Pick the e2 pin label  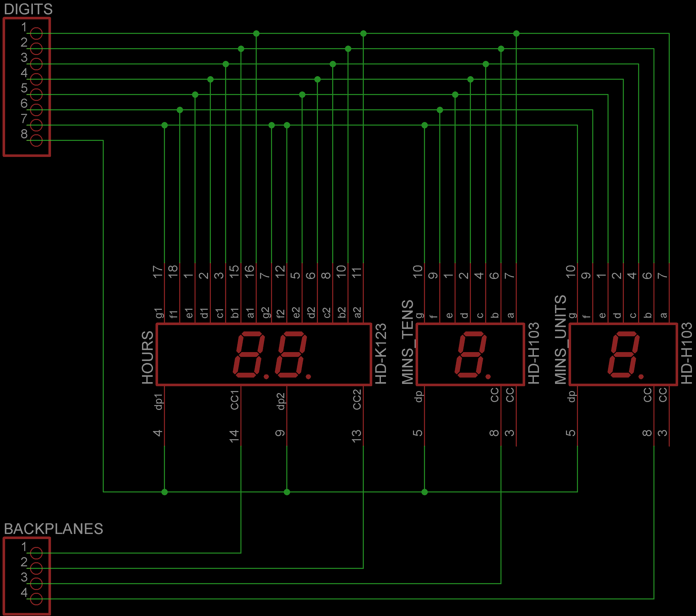296,312
